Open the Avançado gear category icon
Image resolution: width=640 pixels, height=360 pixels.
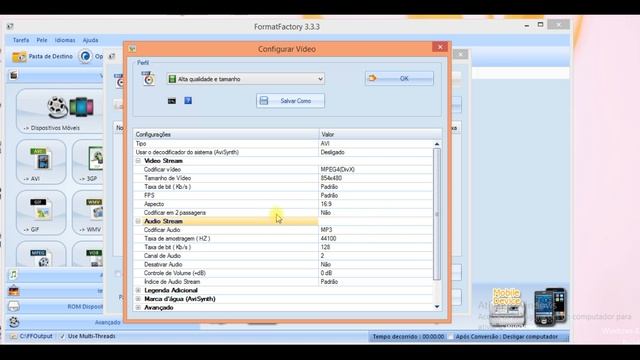[x=14, y=322]
